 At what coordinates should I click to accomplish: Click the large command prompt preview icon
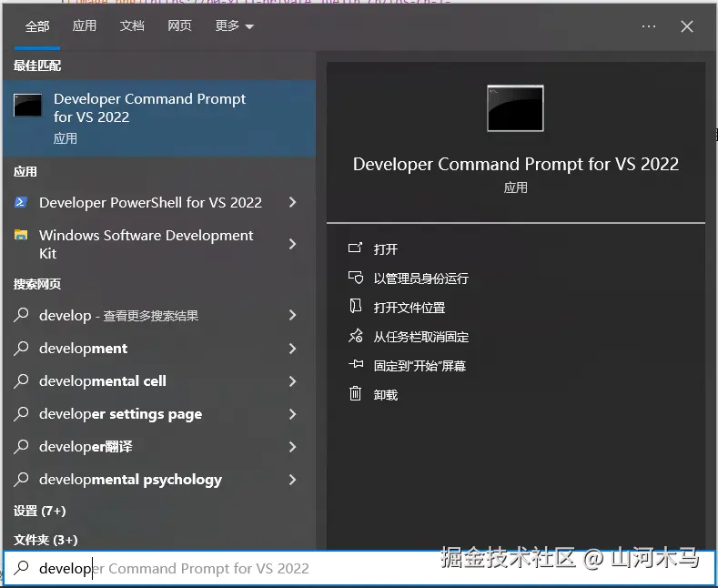coord(516,108)
